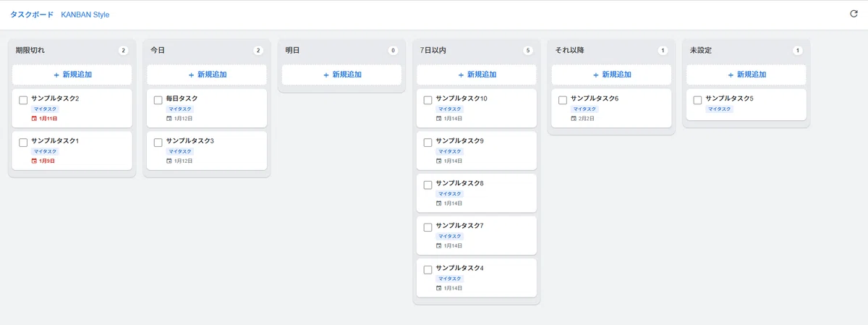Click マイタスク tag on サンプルタスク9
This screenshot has width=868, height=325.
tap(450, 151)
